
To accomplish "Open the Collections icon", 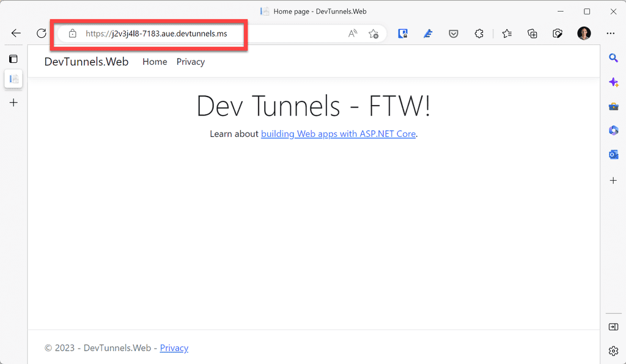I will (532, 34).
